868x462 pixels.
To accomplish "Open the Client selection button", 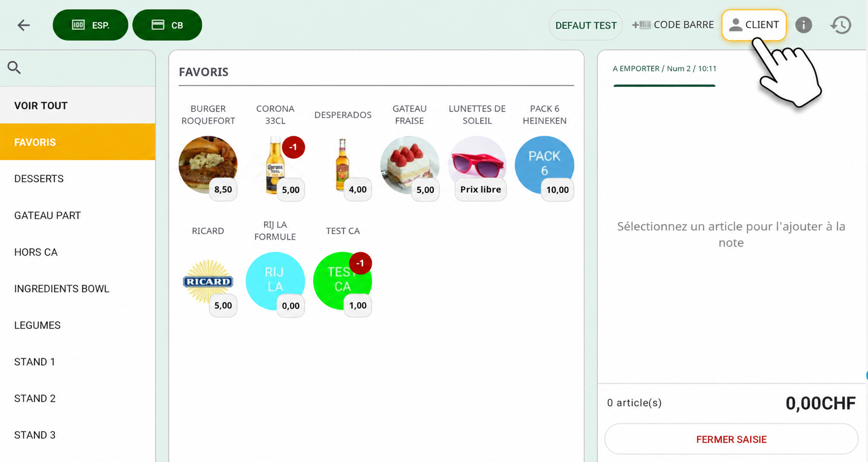I will pos(754,25).
